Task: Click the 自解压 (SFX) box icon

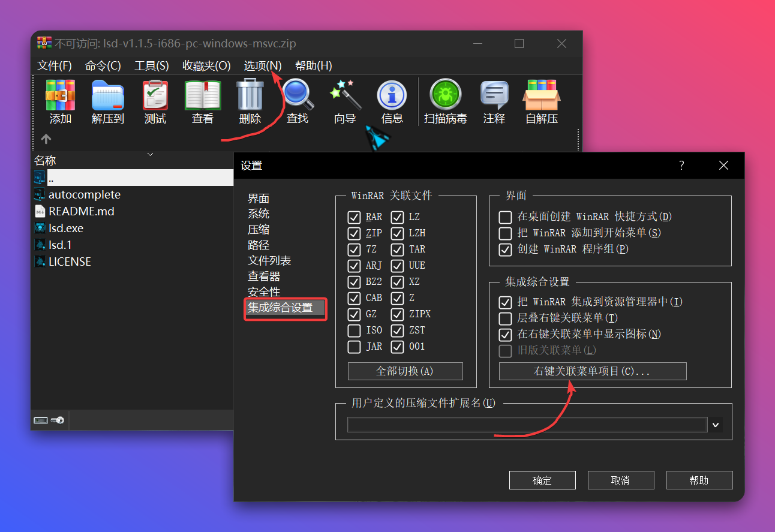Action: [x=541, y=95]
